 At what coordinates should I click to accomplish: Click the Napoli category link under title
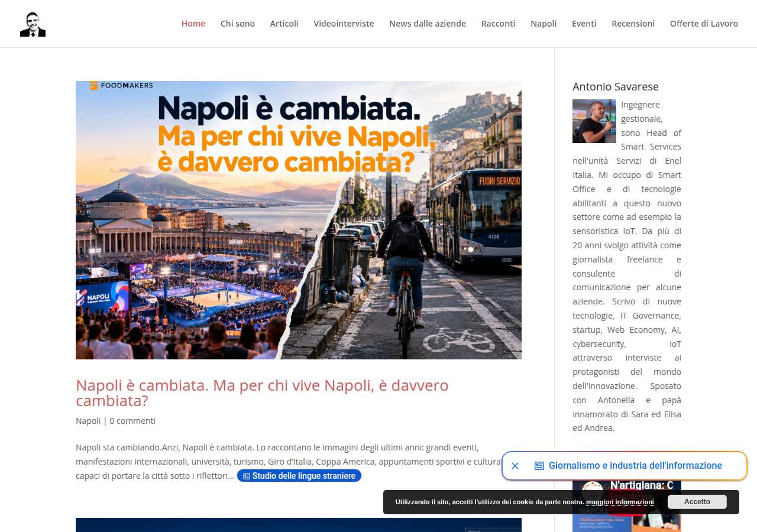(x=88, y=421)
